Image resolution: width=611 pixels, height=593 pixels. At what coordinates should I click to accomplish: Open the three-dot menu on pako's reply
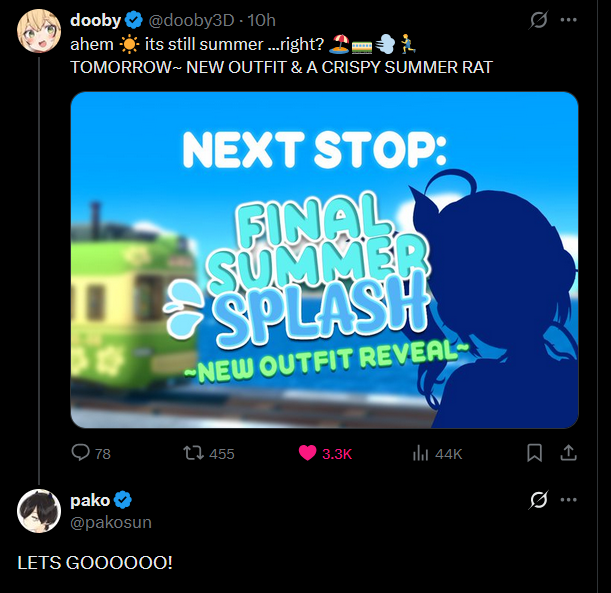[569, 500]
